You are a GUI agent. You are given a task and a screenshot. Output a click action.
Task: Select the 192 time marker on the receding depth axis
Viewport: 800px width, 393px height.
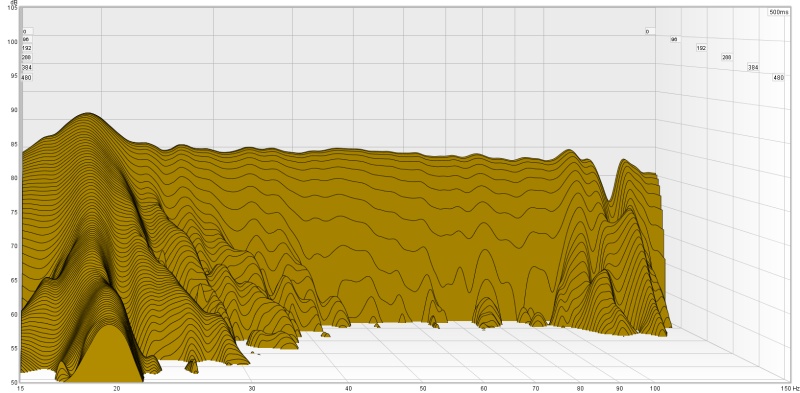pos(702,48)
